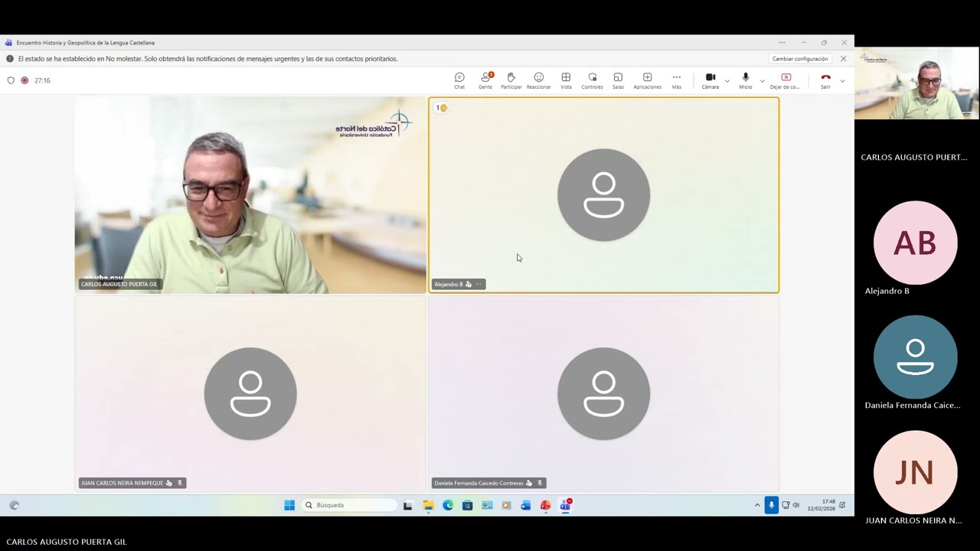This screenshot has width=980, height=551.
Task: Open Salas breakout rooms
Action: point(618,80)
